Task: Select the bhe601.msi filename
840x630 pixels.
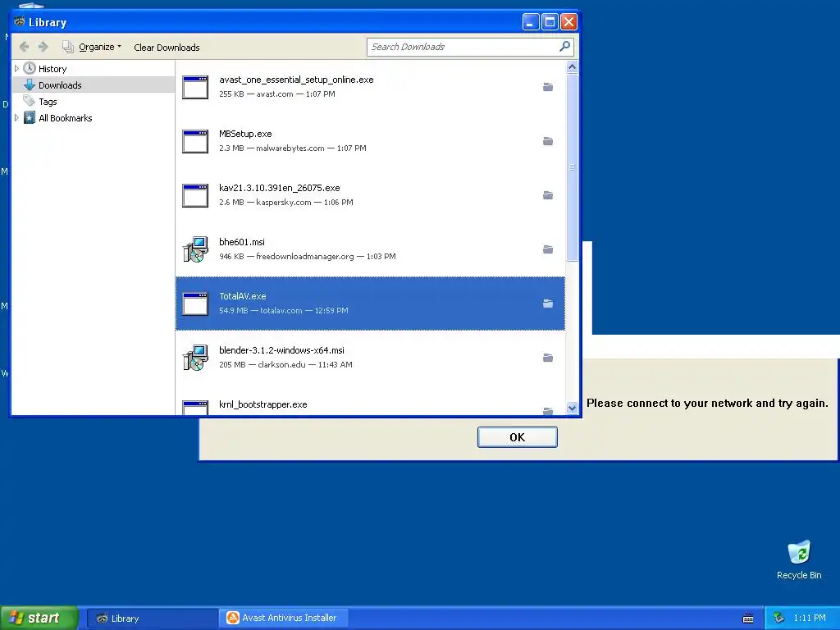Action: click(x=242, y=242)
